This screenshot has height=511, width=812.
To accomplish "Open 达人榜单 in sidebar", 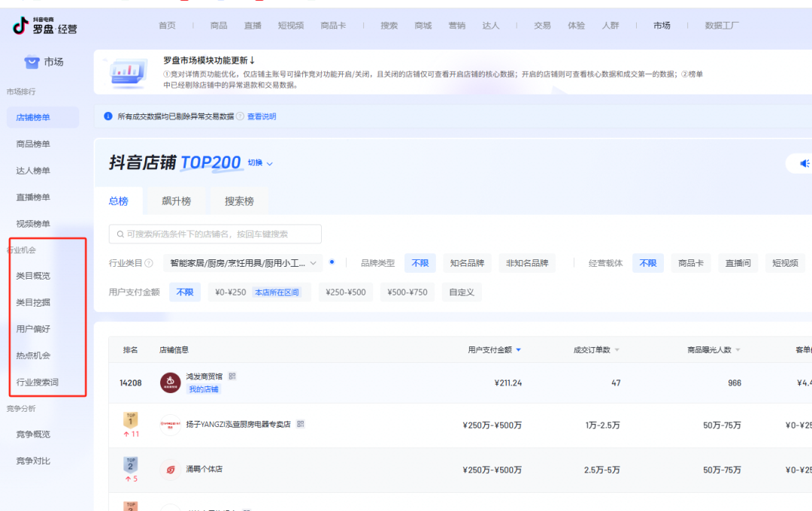I will pyautogui.click(x=33, y=171).
